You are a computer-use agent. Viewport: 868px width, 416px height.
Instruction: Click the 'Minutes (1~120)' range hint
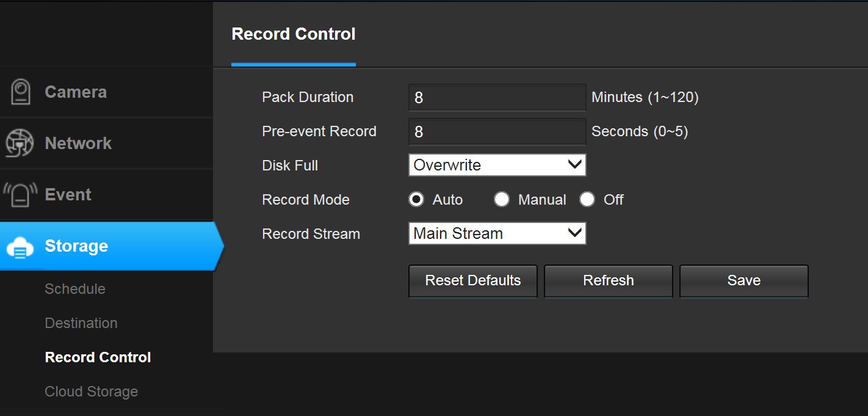point(645,97)
